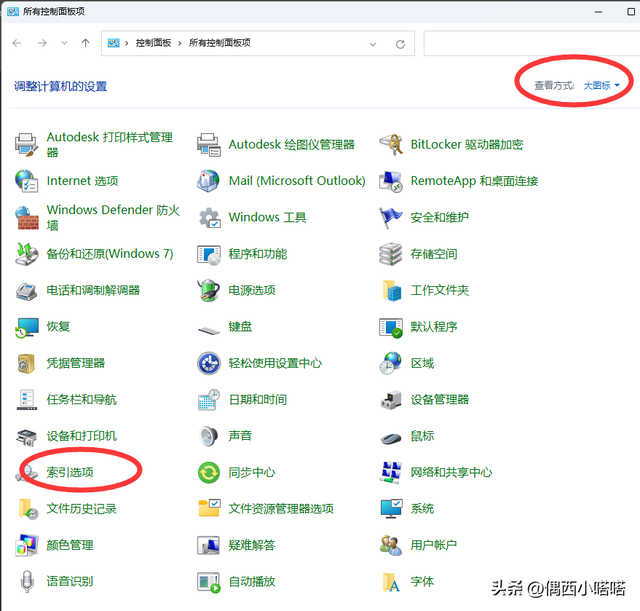Click the 用户帐户 people icon
This screenshot has height=611, width=640.
point(391,545)
